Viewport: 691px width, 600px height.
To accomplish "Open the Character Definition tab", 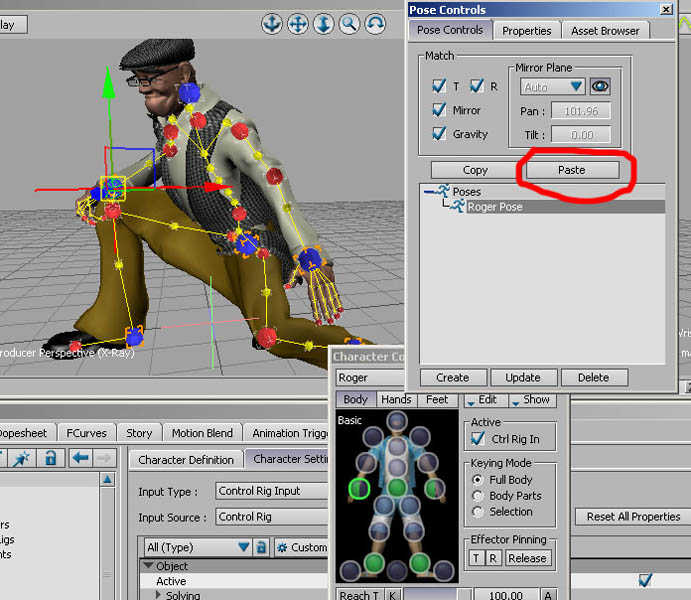I will (186, 459).
